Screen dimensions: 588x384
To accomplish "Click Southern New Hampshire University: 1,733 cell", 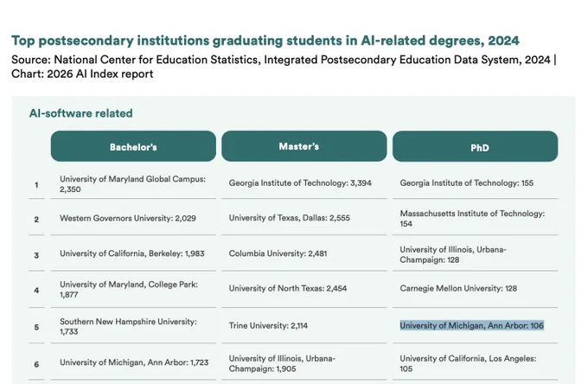I will [128, 327].
